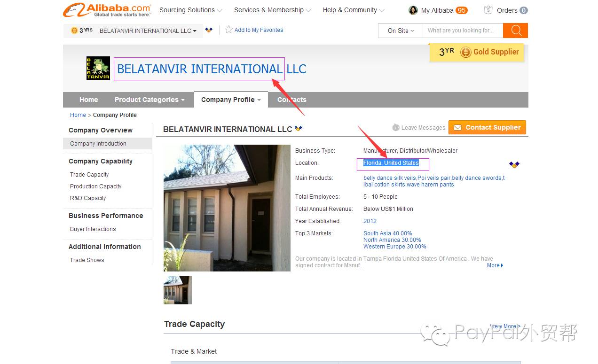Click the search input field

[463, 31]
